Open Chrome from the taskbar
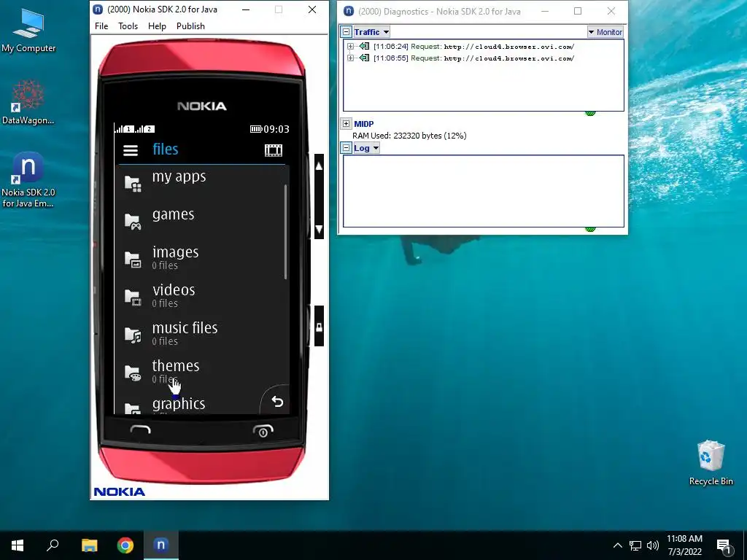The height and width of the screenshot is (560, 747). pyautogui.click(x=125, y=545)
